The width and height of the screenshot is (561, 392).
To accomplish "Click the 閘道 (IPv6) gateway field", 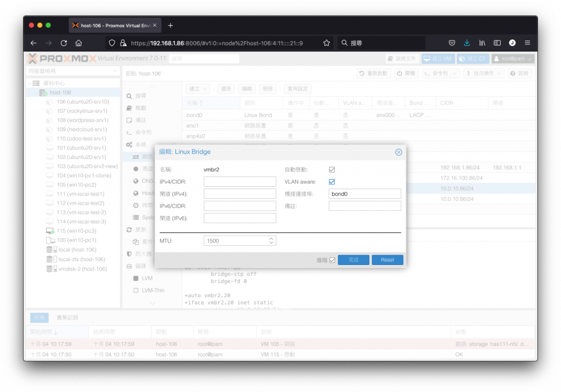I will pyautogui.click(x=240, y=218).
